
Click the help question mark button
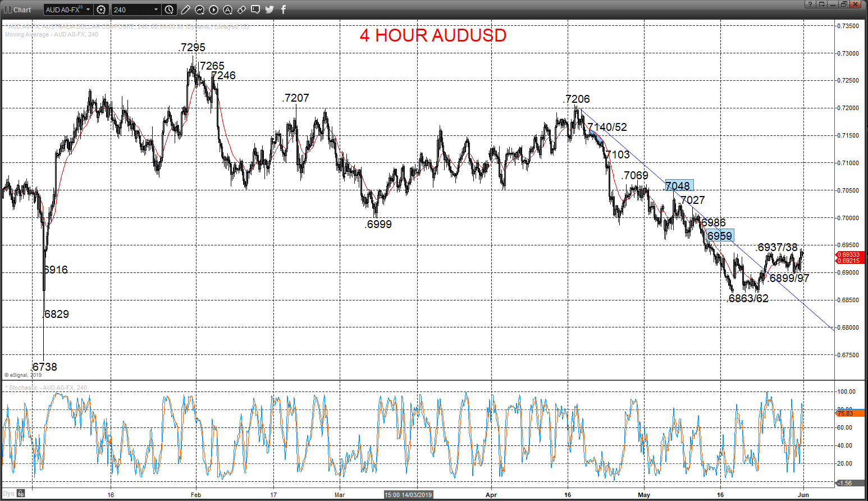click(x=810, y=4)
